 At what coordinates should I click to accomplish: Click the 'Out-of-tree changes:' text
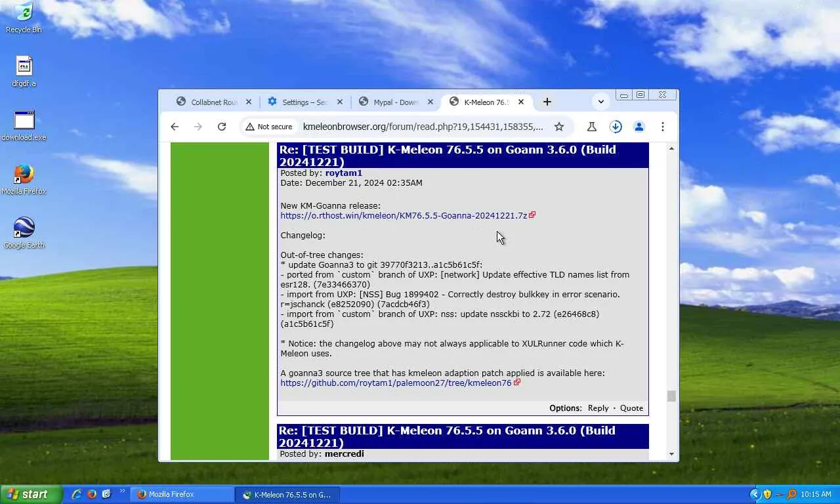pos(322,255)
